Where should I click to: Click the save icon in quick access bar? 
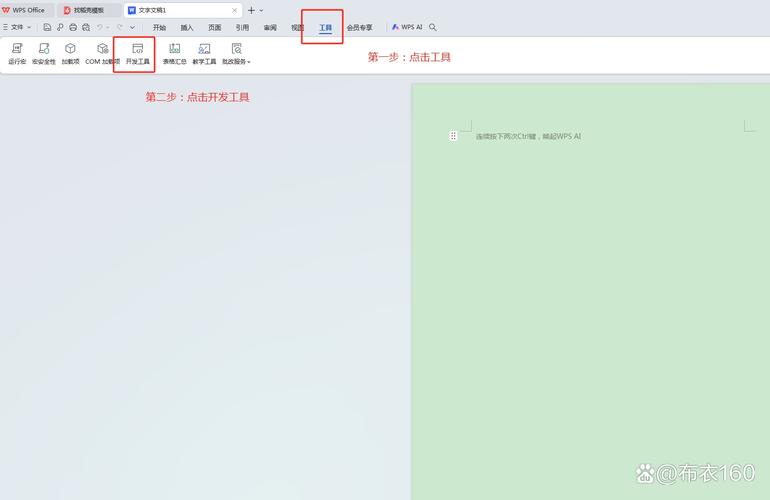point(47,28)
